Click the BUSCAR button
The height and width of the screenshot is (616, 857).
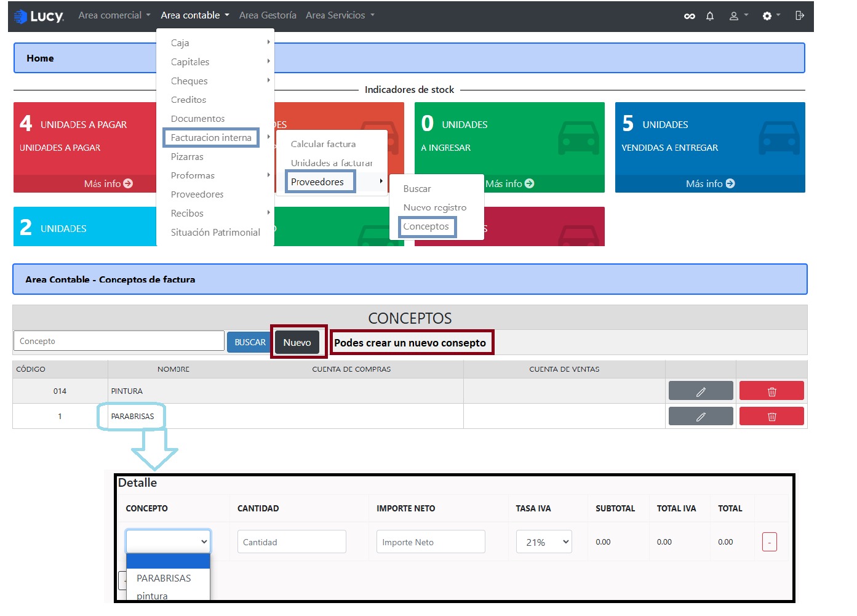[x=250, y=342]
